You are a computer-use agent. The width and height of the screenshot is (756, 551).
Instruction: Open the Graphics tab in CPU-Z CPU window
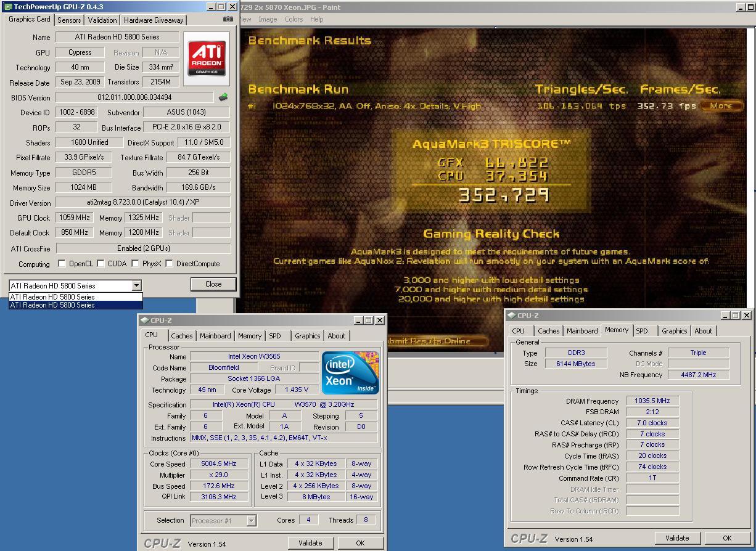pos(307,336)
